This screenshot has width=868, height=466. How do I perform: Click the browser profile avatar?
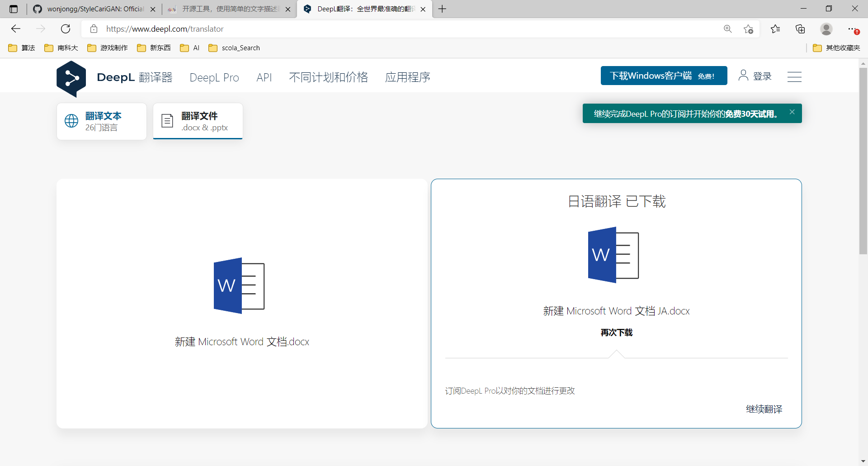coord(826,29)
